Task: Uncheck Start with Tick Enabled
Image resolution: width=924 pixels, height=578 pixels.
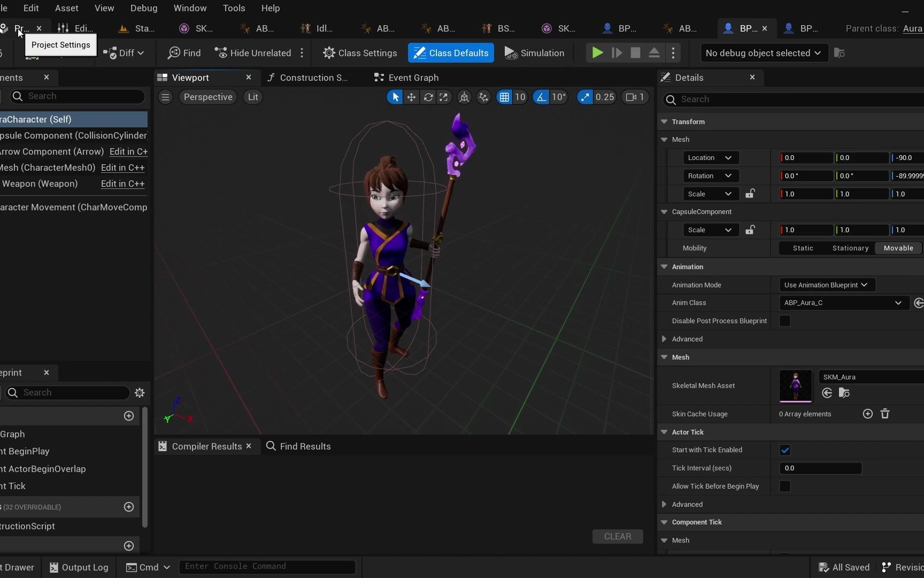Action: click(x=784, y=450)
